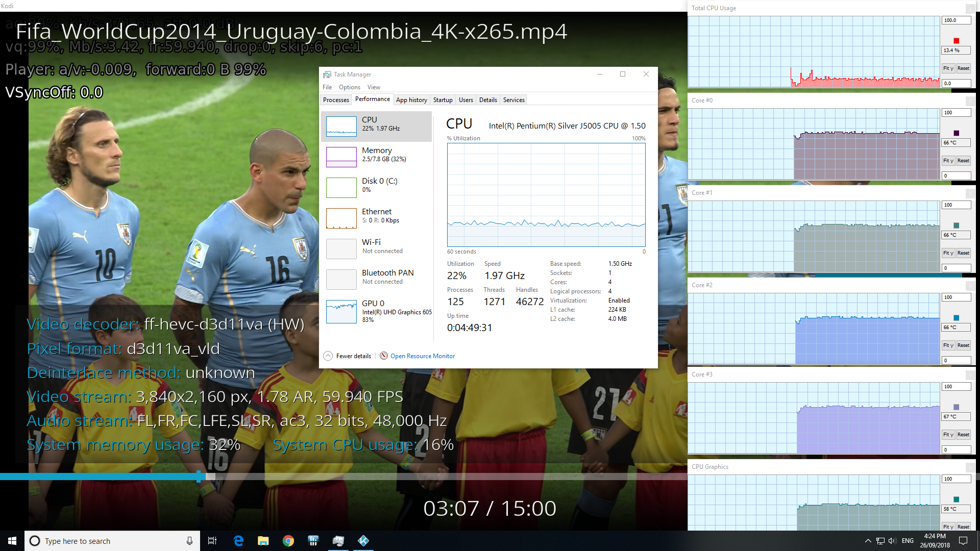Open the volume tray icon

892,541
